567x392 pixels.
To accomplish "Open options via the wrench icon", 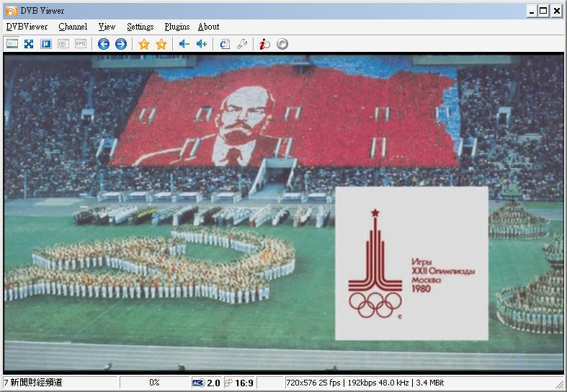I will coord(242,44).
